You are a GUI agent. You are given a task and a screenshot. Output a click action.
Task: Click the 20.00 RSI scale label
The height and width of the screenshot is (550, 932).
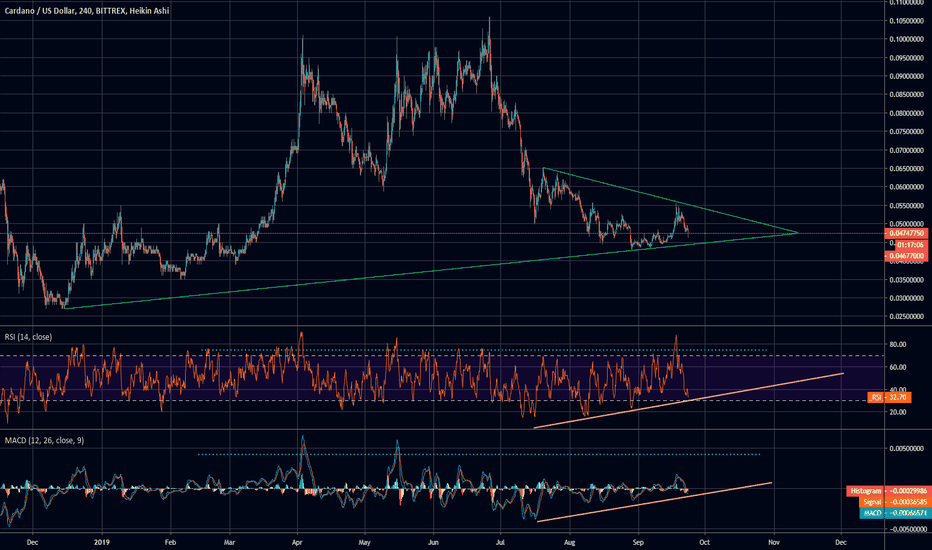(x=898, y=411)
